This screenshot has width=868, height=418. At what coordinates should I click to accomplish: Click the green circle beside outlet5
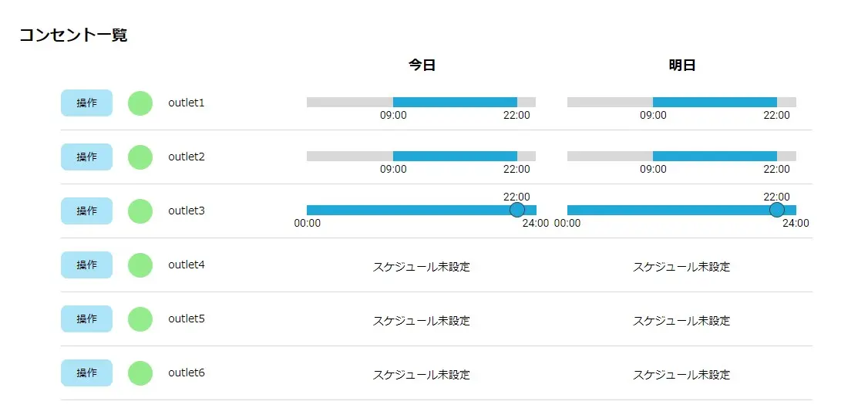140,319
